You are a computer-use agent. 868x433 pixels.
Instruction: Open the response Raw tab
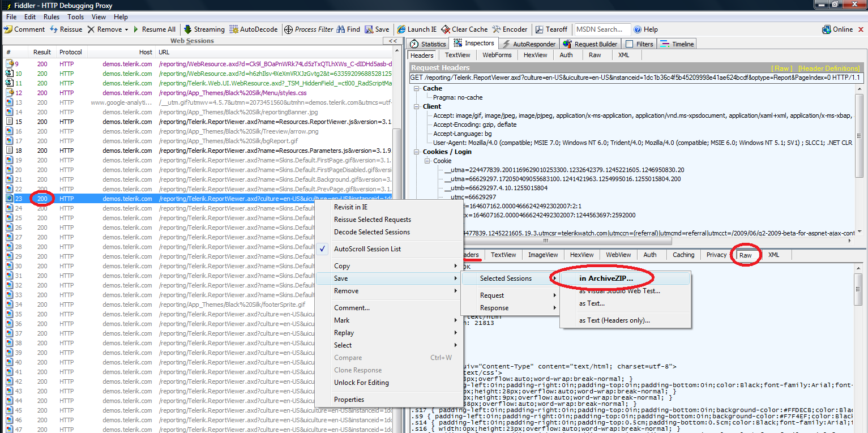point(746,255)
